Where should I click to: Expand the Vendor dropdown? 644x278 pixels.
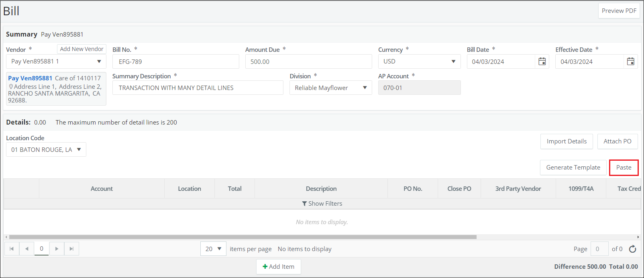pos(99,61)
